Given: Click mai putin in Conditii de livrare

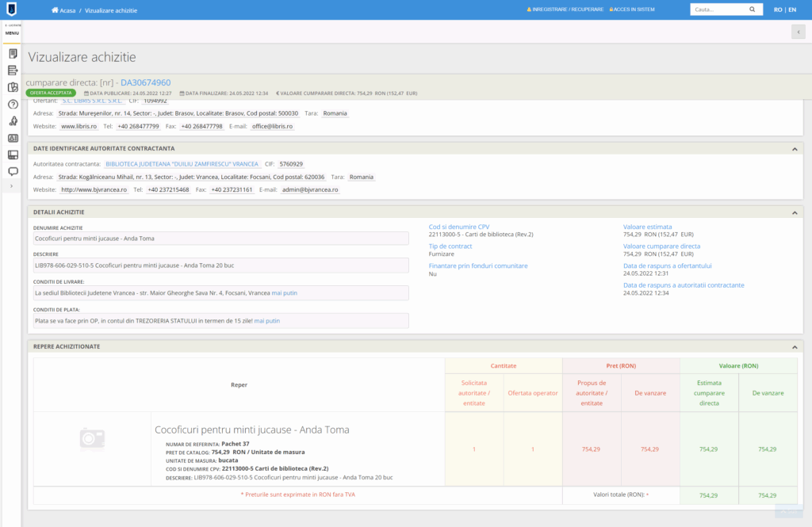Looking at the screenshot, I should pyautogui.click(x=285, y=293).
